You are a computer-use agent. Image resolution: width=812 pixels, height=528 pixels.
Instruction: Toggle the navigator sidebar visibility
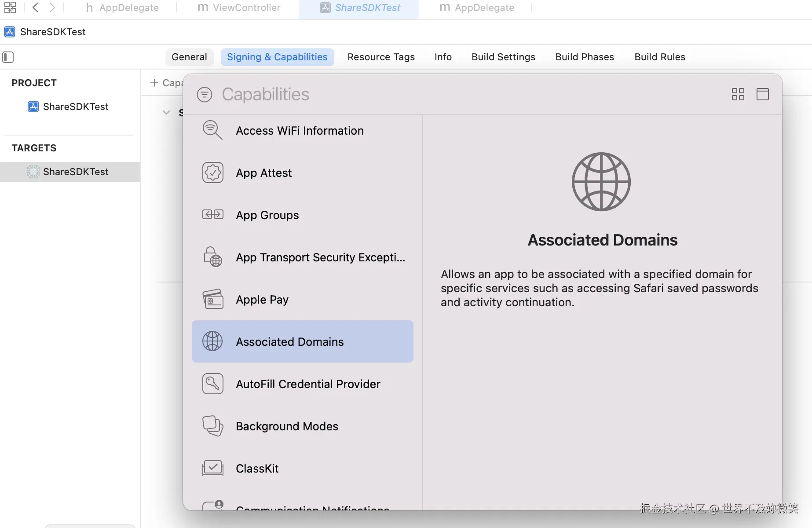pyautogui.click(x=7, y=57)
